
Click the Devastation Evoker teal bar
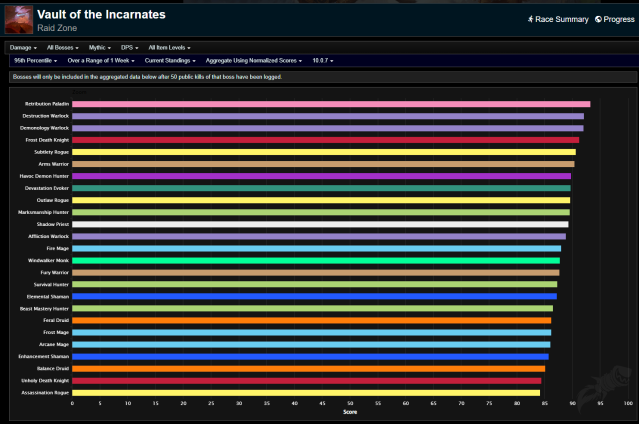pos(321,188)
